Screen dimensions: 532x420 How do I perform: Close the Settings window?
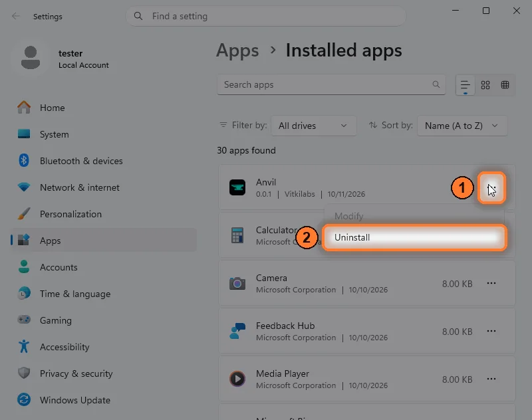coord(517,11)
